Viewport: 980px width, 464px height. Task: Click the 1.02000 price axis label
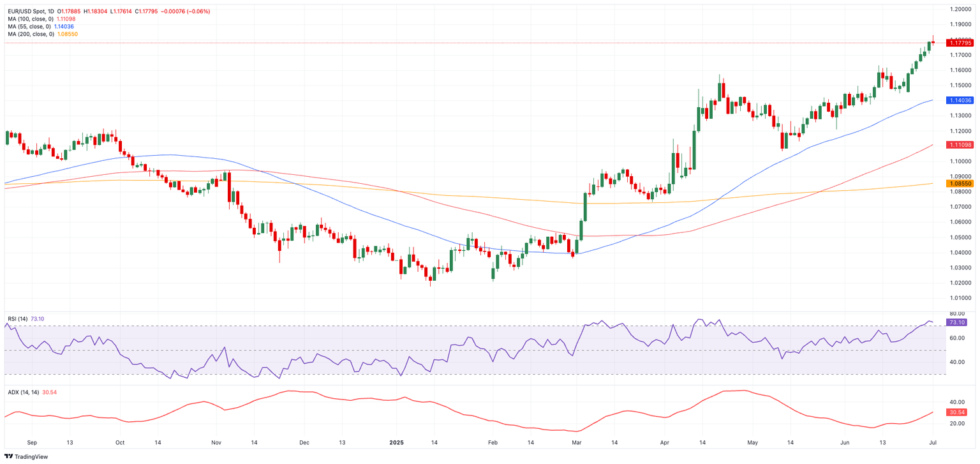click(x=960, y=283)
